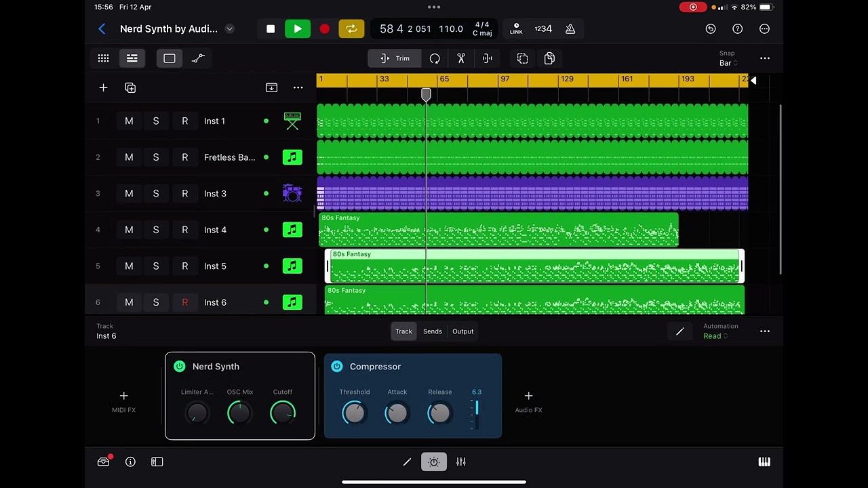
Task: Solo track Inst 5
Action: 156,266
